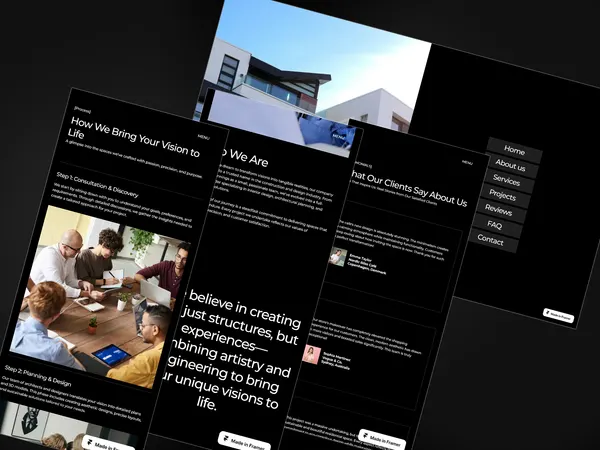The image size is (600, 450).
Task: Click the team meeting photo
Action: [100, 297]
